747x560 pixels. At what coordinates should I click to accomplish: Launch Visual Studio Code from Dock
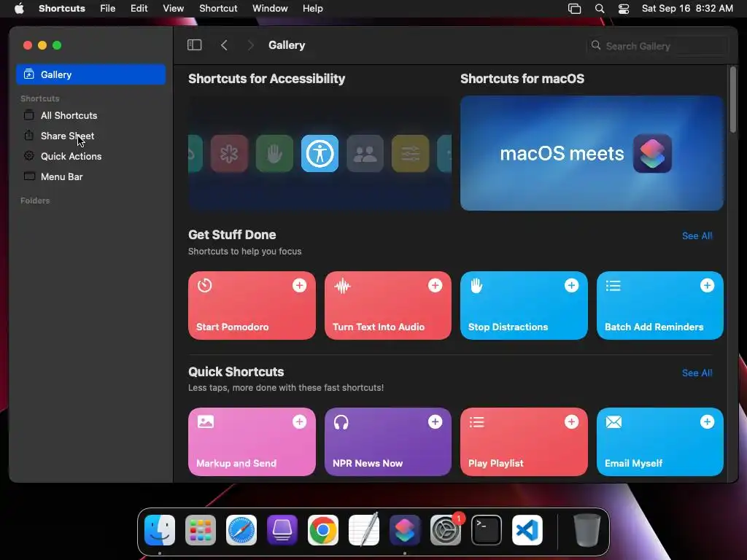[x=527, y=530]
